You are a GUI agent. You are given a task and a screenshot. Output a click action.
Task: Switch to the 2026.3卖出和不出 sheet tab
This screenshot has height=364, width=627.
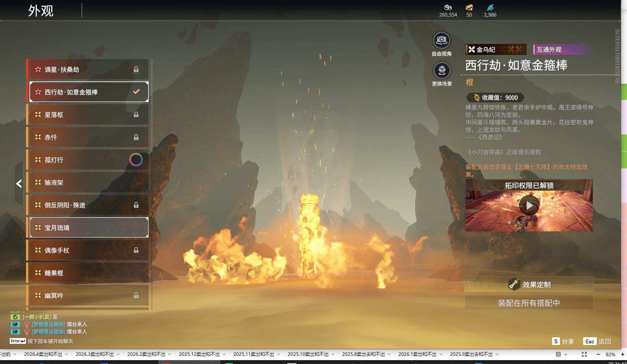[95, 354]
